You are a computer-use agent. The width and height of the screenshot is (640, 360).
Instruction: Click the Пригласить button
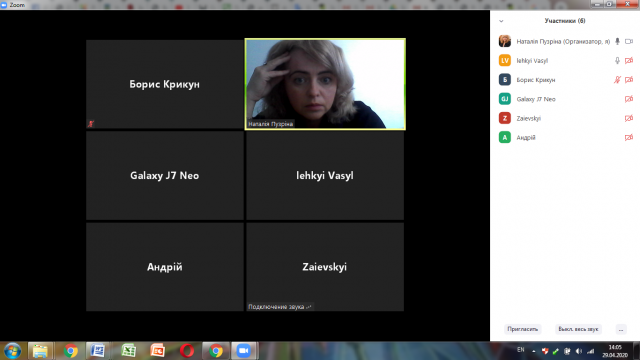click(x=522, y=329)
